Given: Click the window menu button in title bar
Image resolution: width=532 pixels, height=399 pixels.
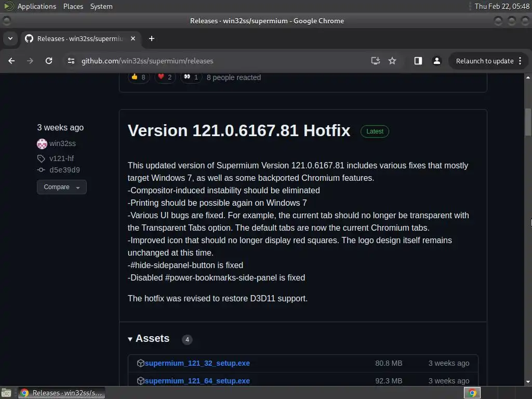Looking at the screenshot, I should point(6,21).
